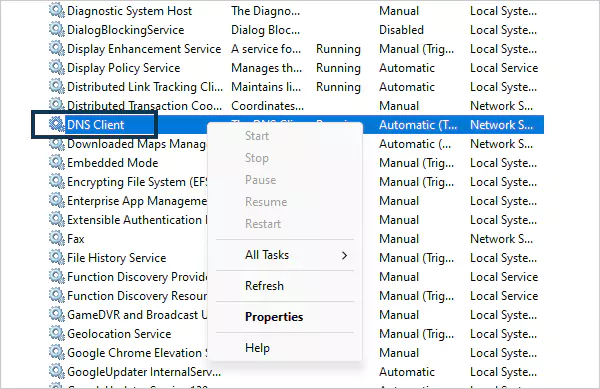Image resolution: width=600 pixels, height=389 pixels.
Task: Select the DNS Client service name
Action: tap(95, 125)
